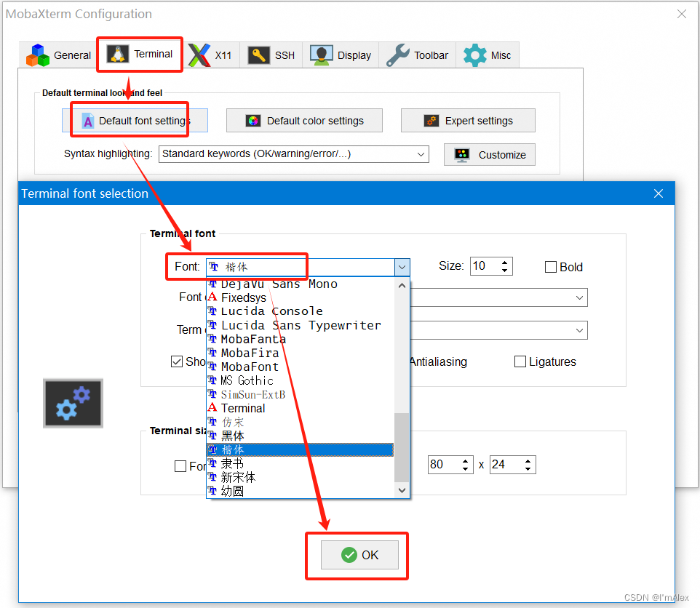Toggle the checked Sho... checkbox

click(x=177, y=361)
